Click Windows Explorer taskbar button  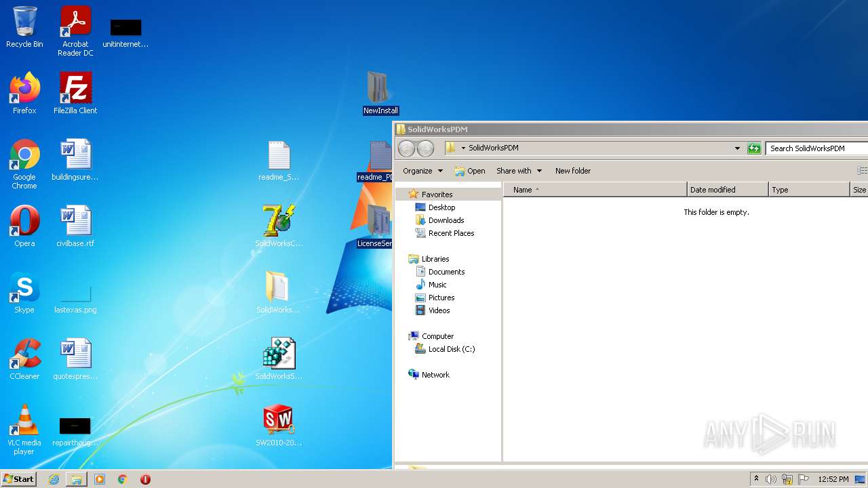[x=77, y=479]
